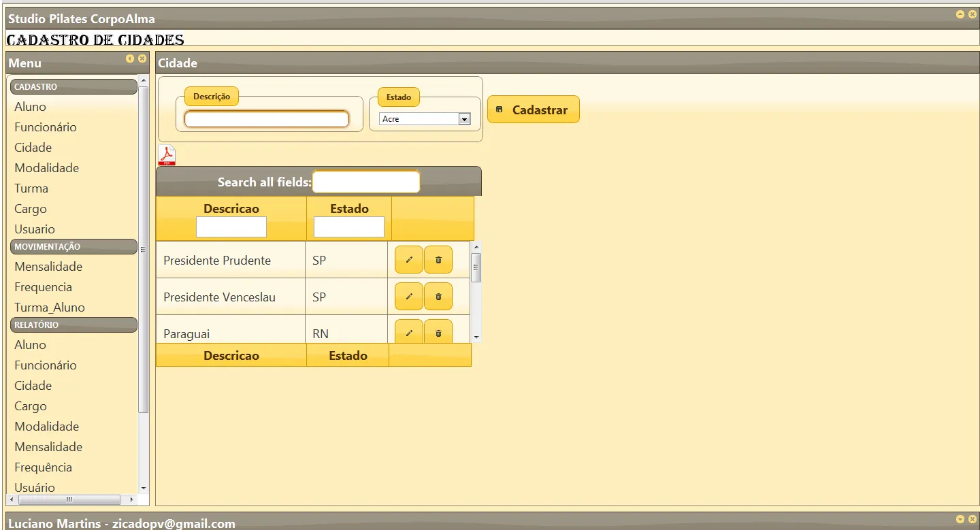980x530 pixels.
Task: Click the Descricao column filter box
Action: click(x=231, y=227)
